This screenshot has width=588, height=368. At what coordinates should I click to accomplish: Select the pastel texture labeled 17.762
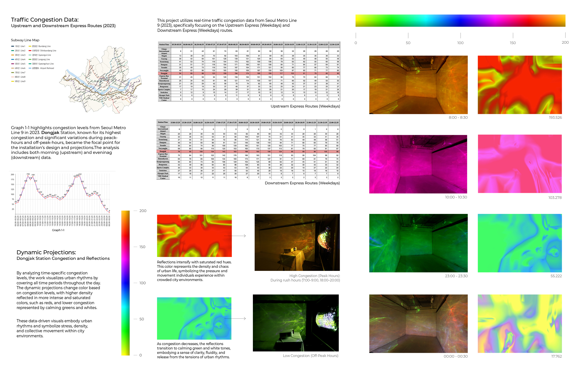coord(519,323)
